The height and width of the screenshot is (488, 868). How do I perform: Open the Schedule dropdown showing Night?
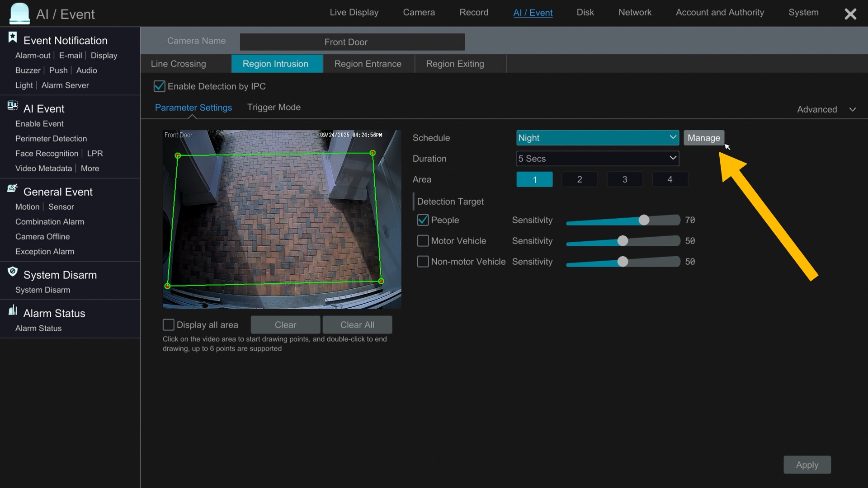(597, 138)
